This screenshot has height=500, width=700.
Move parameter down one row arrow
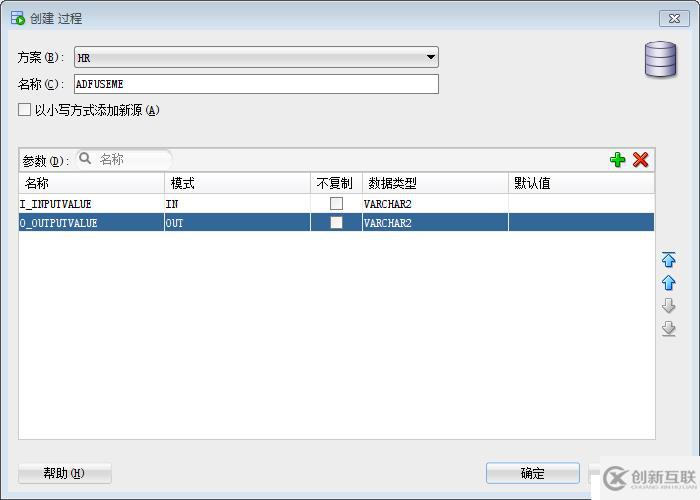668,305
